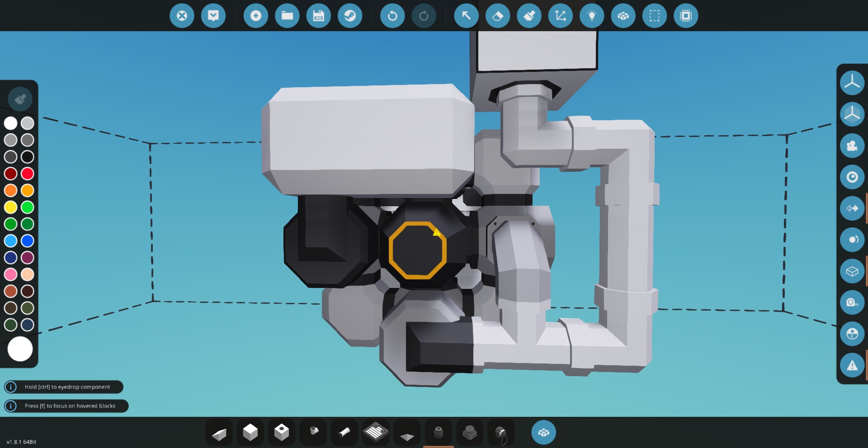Select the wedge block in hotbar

point(219,433)
